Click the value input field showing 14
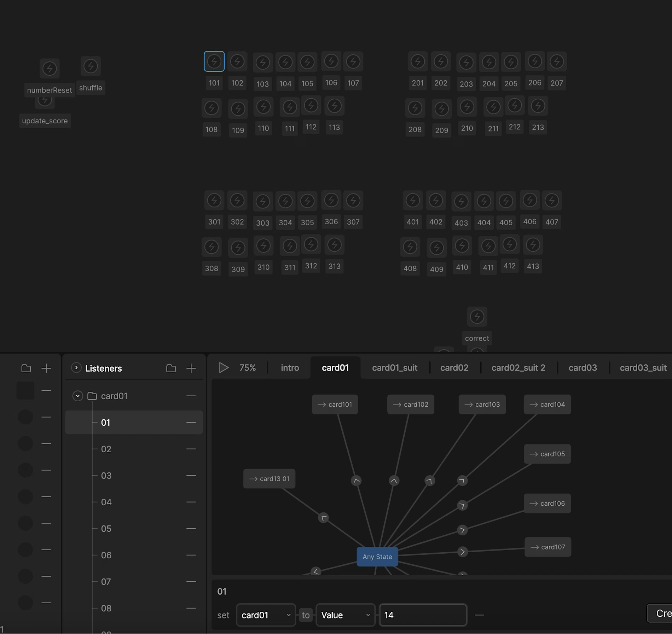 tap(423, 615)
